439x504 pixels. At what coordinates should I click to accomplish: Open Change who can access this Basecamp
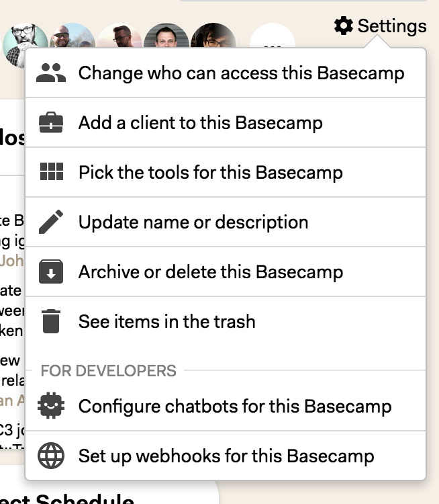click(226, 73)
